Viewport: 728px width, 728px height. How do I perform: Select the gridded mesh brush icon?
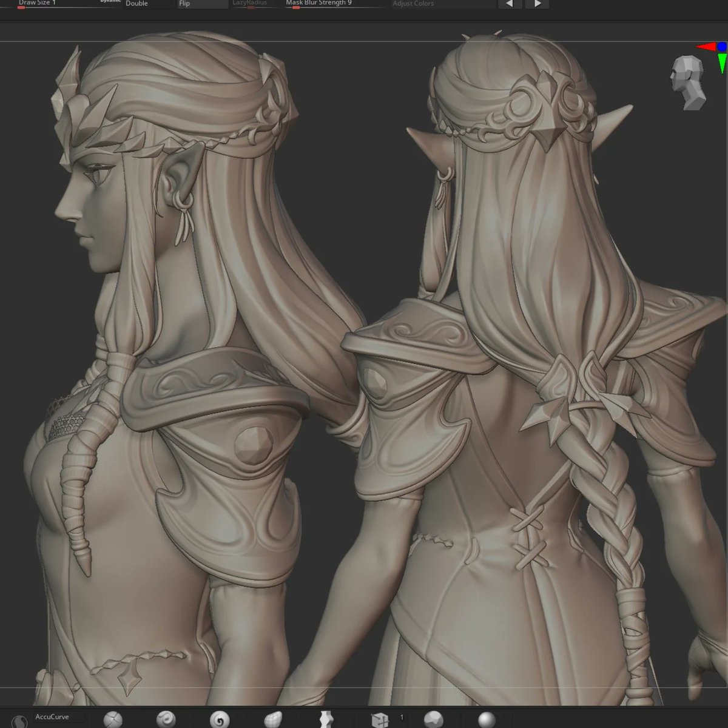click(273, 720)
